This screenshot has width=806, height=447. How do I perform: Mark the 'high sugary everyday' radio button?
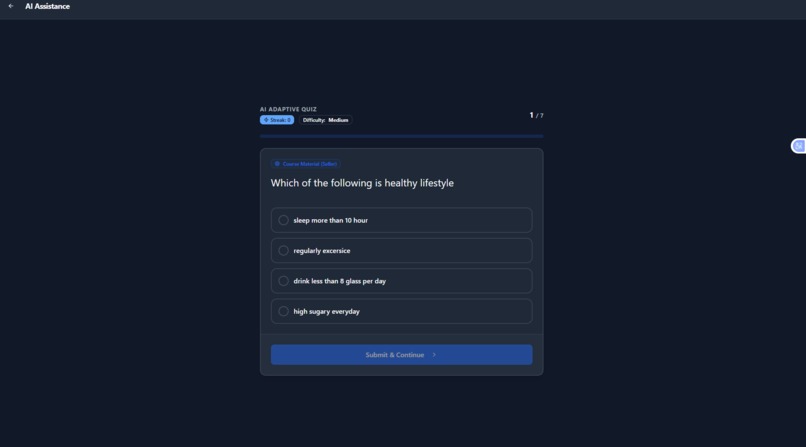[x=283, y=311]
